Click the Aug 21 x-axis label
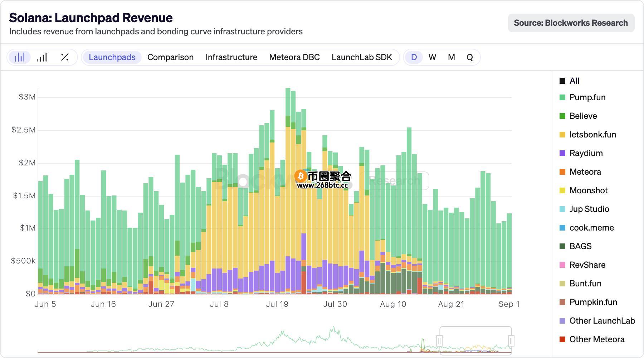The image size is (644, 358). pos(451,304)
